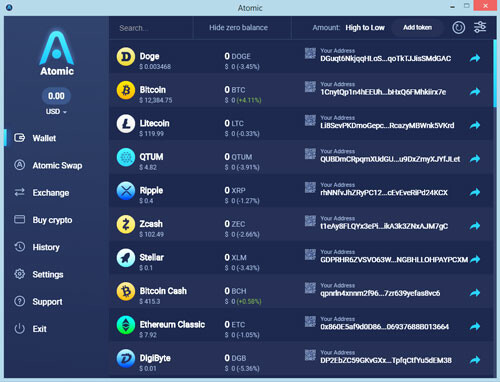Click the send arrow for Ripple
This screenshot has width=500, height=382.
(475, 192)
